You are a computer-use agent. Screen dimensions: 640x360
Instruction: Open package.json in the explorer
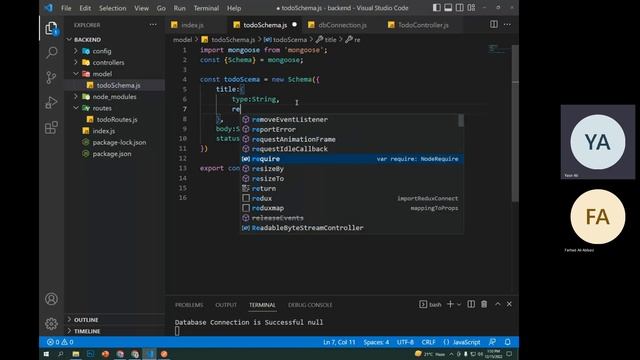pyautogui.click(x=112, y=154)
